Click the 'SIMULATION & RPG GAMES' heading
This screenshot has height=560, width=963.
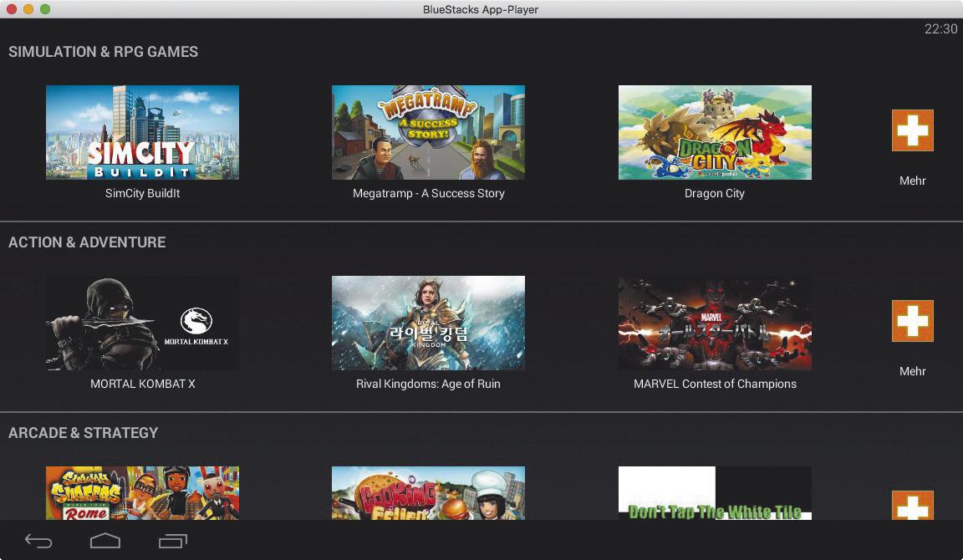coord(103,52)
